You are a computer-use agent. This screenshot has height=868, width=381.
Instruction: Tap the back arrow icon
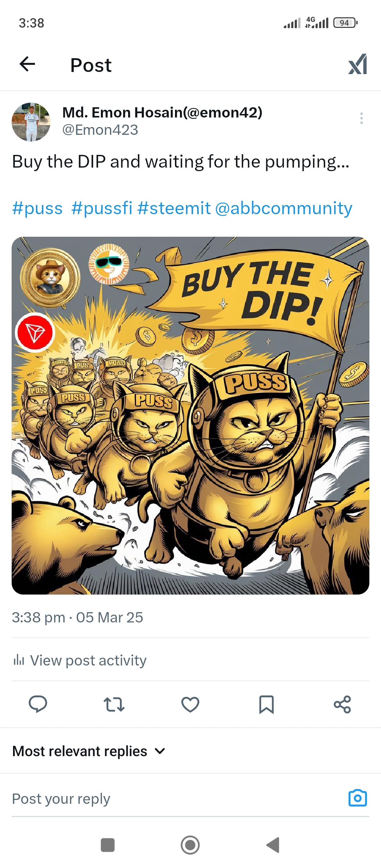(x=27, y=64)
